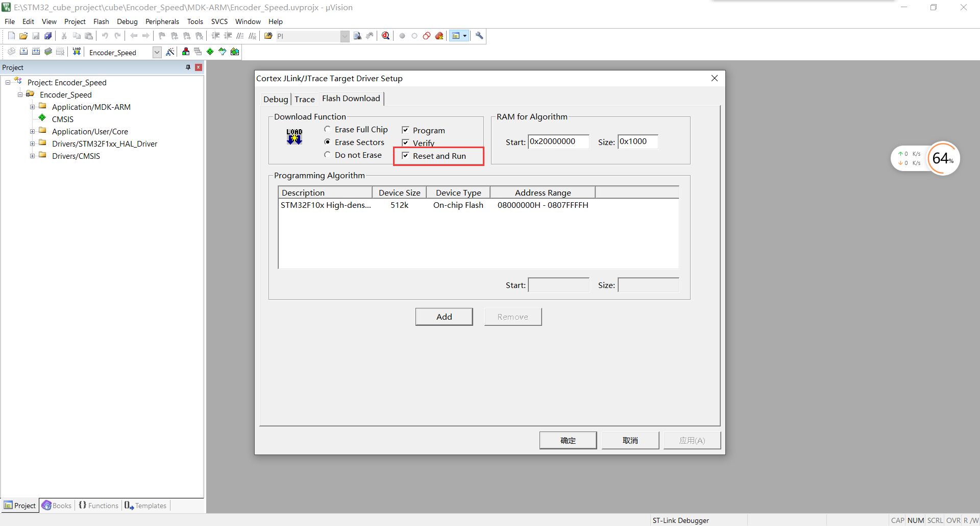Click the Select Software Packs icon

click(223, 52)
